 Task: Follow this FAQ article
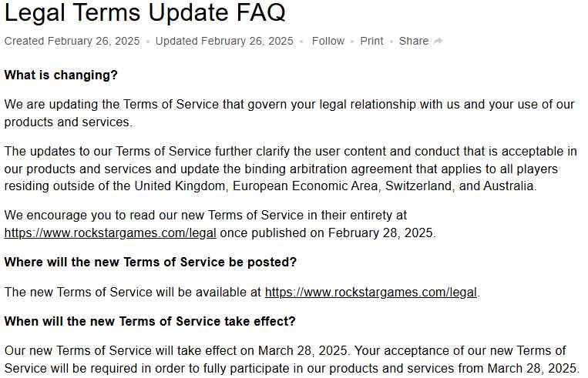pyautogui.click(x=328, y=41)
